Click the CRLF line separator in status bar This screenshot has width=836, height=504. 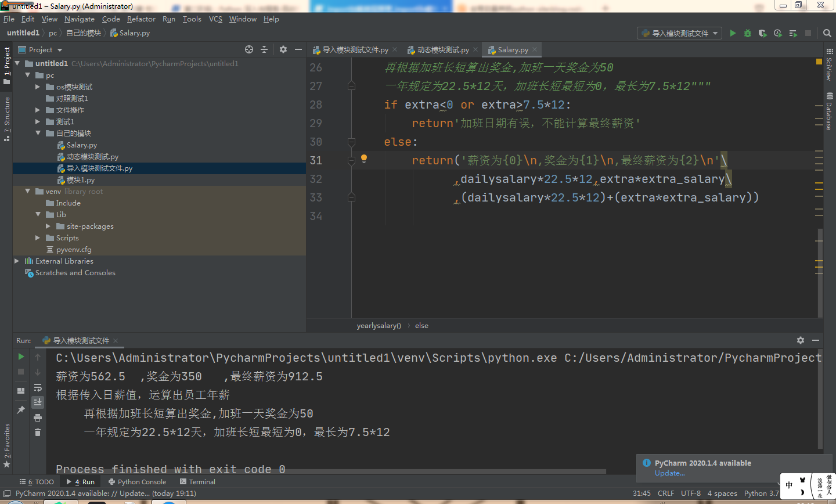(x=666, y=494)
